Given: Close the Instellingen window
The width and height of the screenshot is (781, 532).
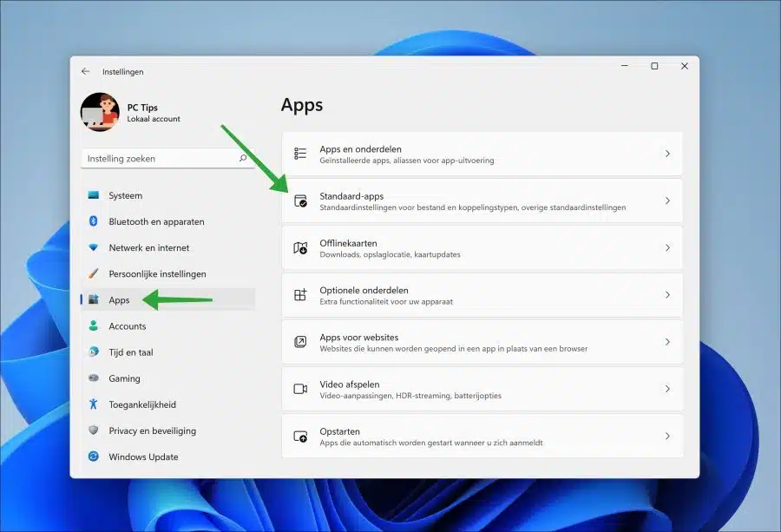Looking at the screenshot, I should 685,66.
